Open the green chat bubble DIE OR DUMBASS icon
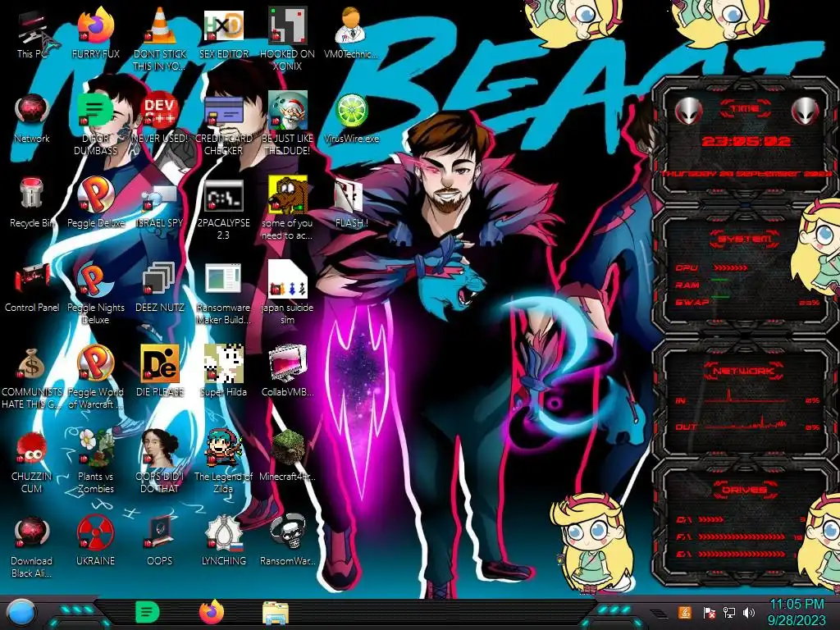 (x=96, y=125)
